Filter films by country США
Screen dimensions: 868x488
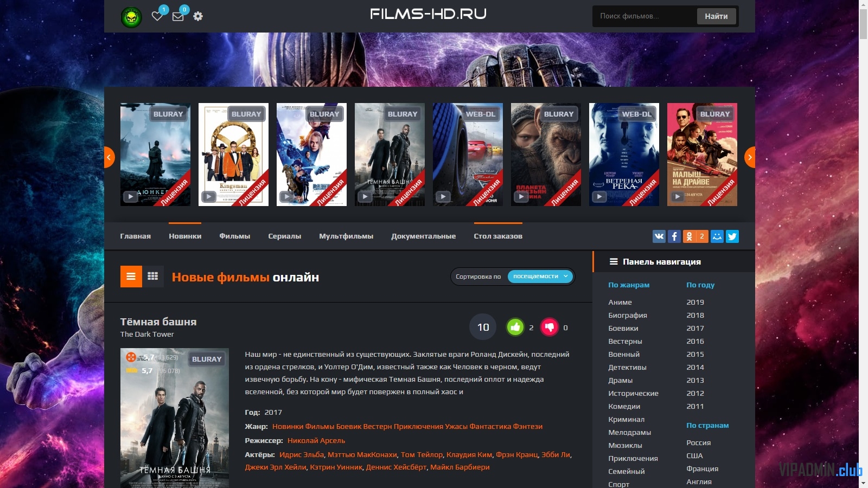pyautogui.click(x=695, y=456)
